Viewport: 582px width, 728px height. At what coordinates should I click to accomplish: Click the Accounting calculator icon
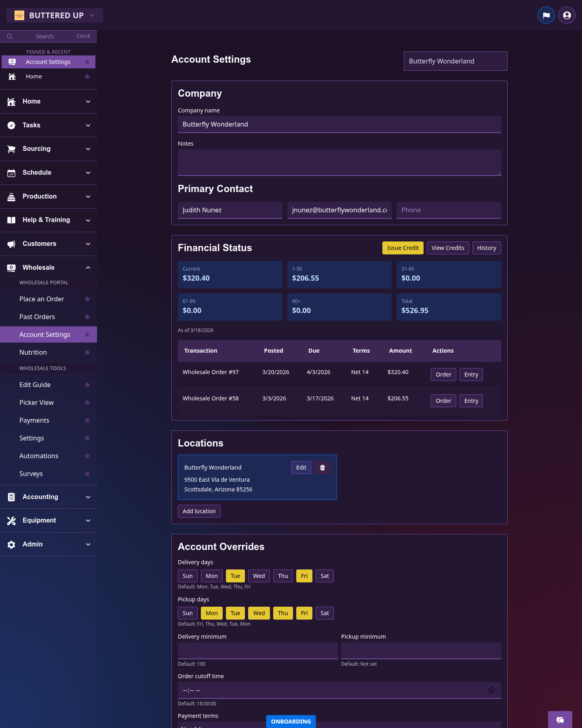[11, 497]
